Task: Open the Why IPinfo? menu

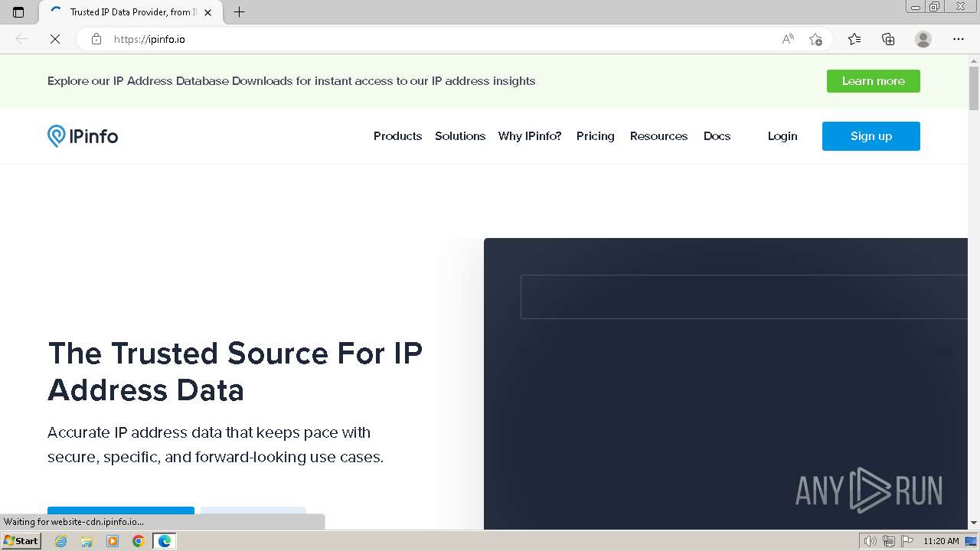Action: pos(530,136)
